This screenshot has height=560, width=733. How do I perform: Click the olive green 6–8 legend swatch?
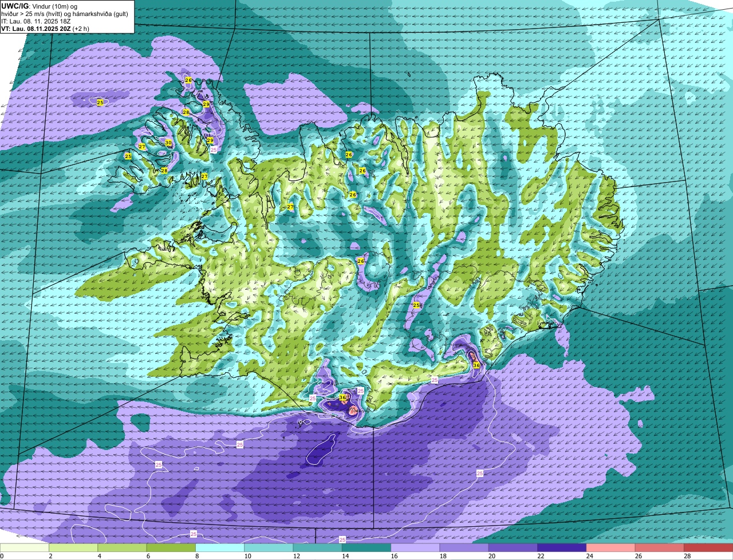171,548
